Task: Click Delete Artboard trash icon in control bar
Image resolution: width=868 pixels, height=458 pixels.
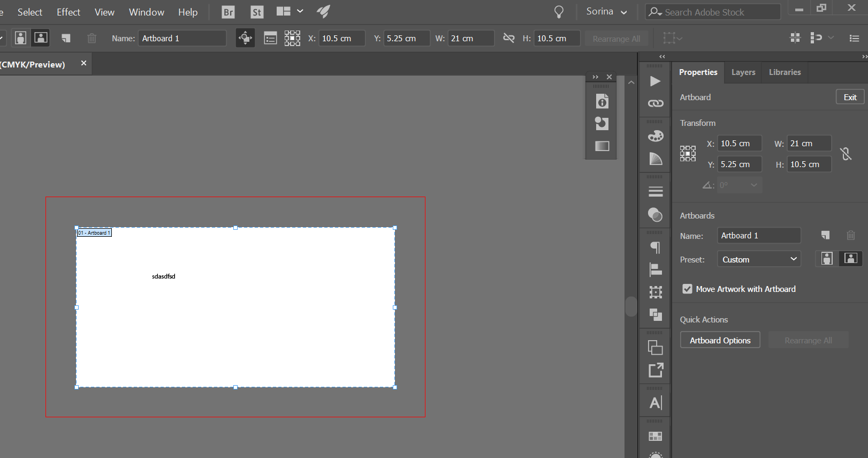Action: tap(92, 38)
